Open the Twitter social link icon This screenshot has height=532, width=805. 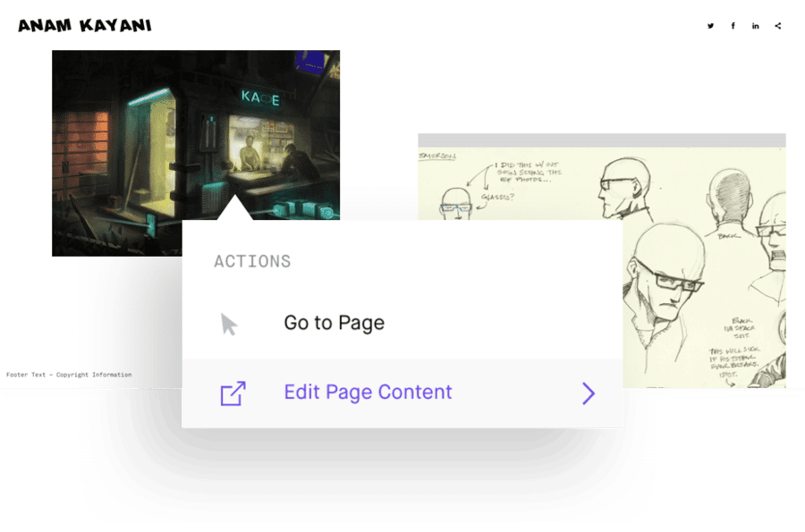[711, 26]
